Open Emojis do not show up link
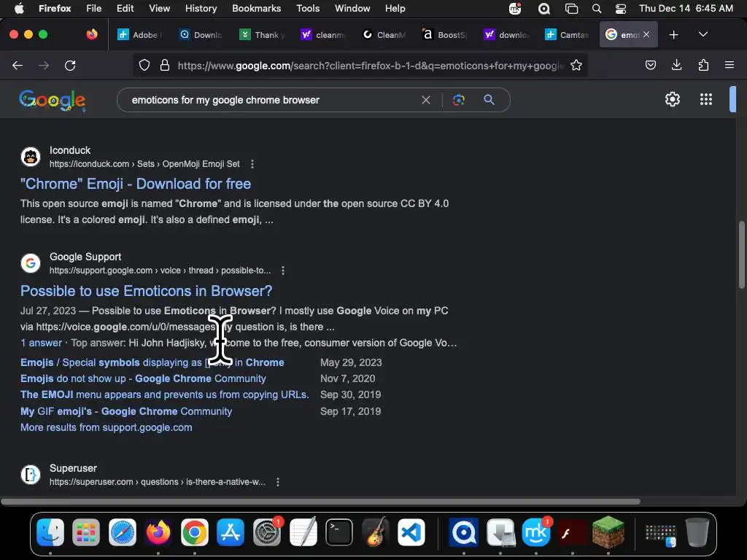Image resolution: width=747 pixels, height=560 pixels. tap(143, 378)
